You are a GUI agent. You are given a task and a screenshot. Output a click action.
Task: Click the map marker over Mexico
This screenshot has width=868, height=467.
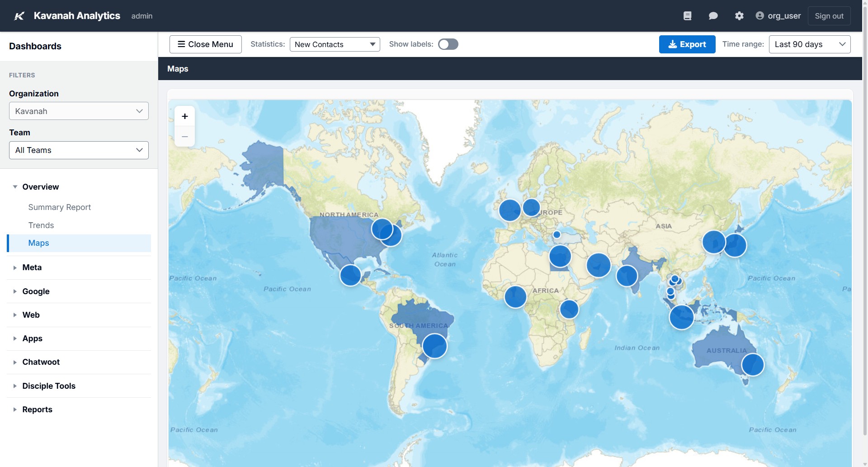[x=350, y=275]
